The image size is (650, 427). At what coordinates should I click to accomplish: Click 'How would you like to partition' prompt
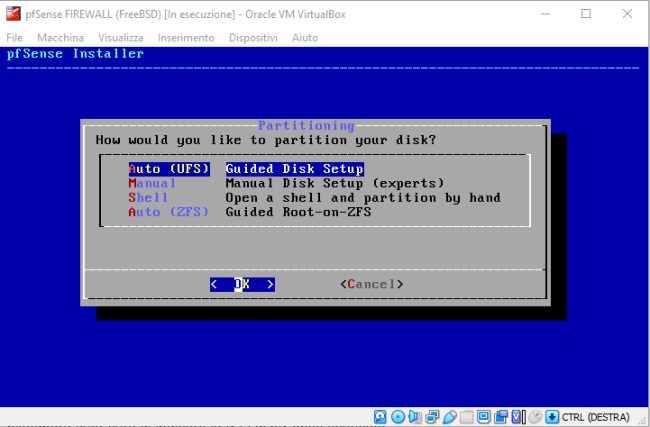click(x=266, y=140)
